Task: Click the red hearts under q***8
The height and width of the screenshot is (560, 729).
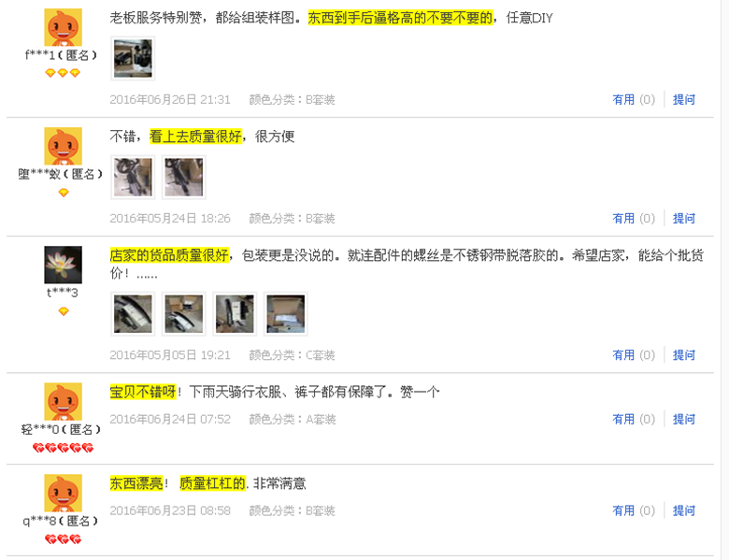Action: pos(63,539)
